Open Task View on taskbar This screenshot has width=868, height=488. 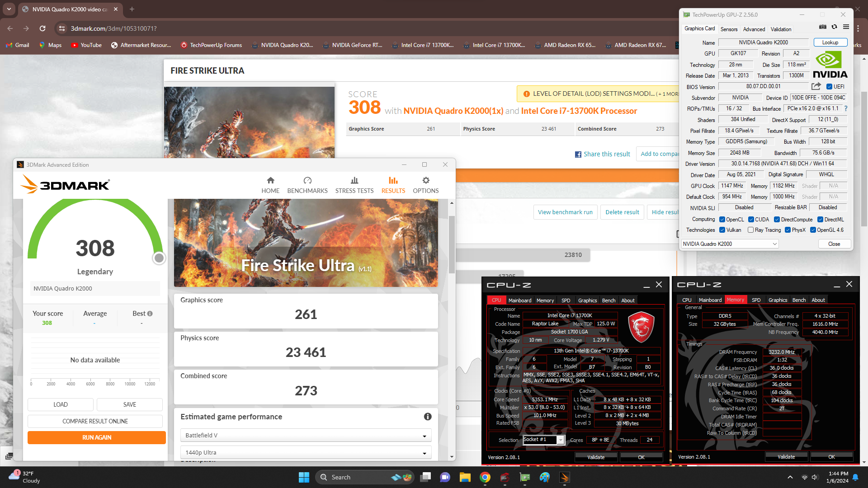point(425,477)
